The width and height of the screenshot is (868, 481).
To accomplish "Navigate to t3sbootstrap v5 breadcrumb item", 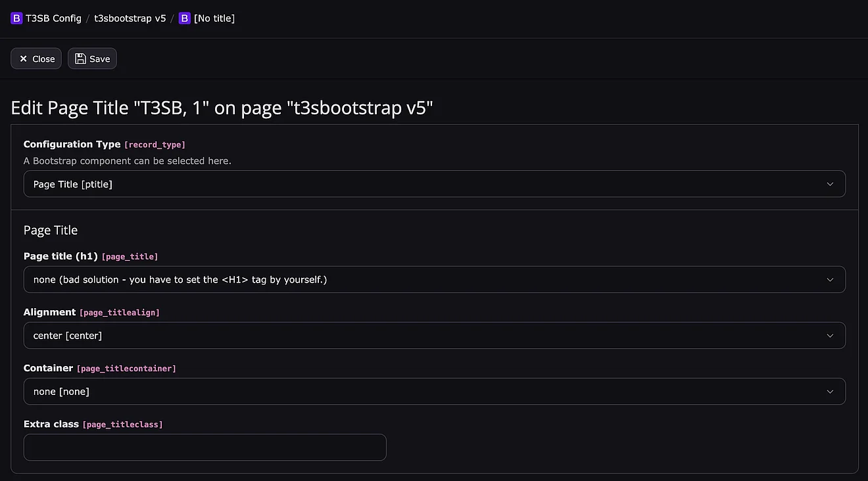I will (x=130, y=18).
